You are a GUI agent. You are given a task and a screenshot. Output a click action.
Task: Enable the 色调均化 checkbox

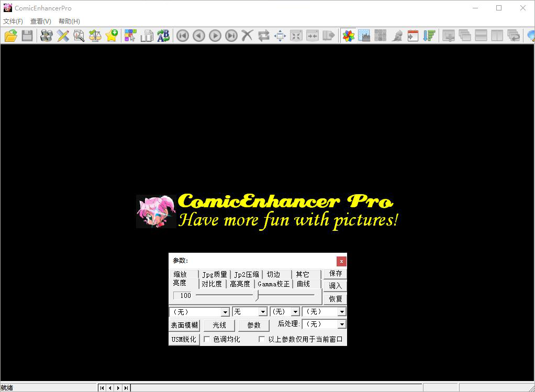[207, 339]
